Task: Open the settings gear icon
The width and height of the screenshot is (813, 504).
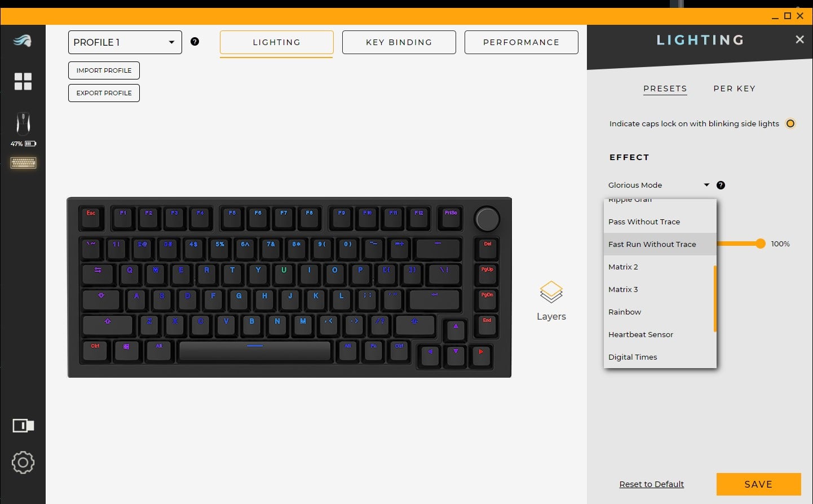Action: (23, 462)
